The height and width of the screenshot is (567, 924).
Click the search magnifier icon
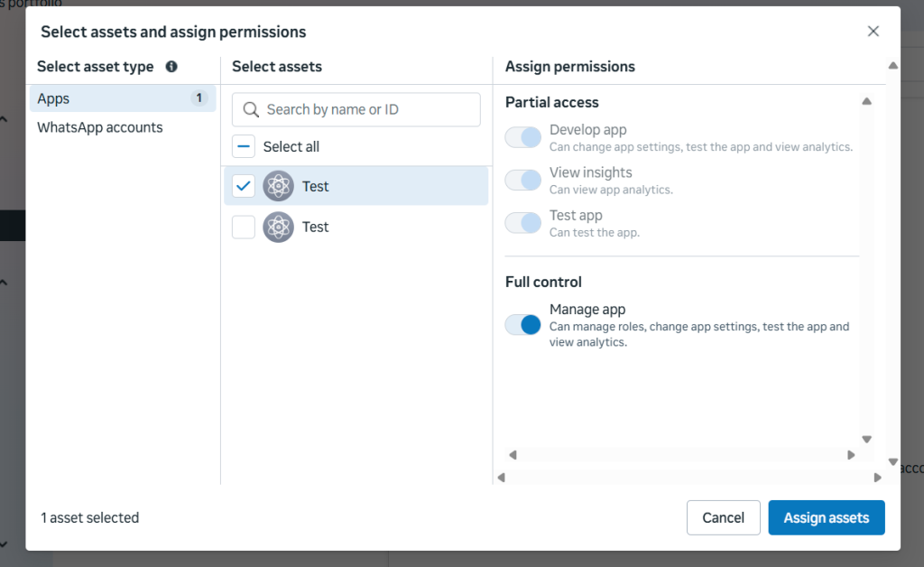(x=251, y=109)
